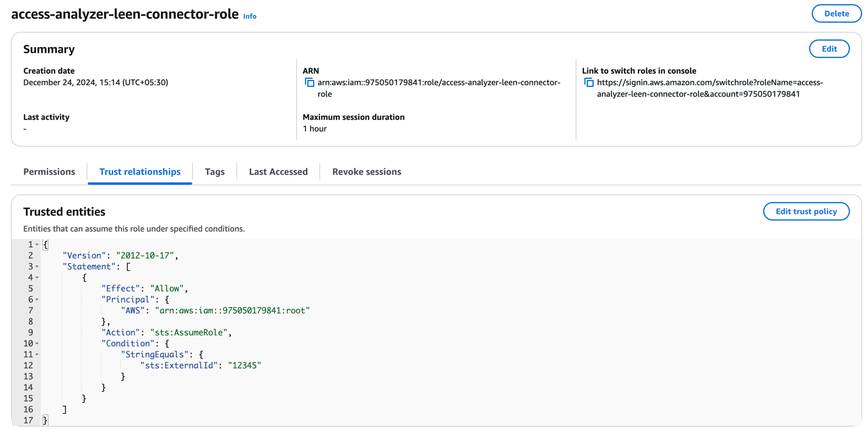Click Edit button in Summary panel
Image resolution: width=868 pixels, height=433 pixels.
[829, 49]
